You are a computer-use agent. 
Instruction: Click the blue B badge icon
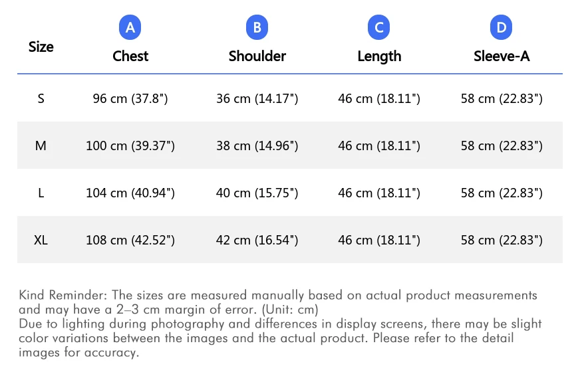(x=257, y=28)
